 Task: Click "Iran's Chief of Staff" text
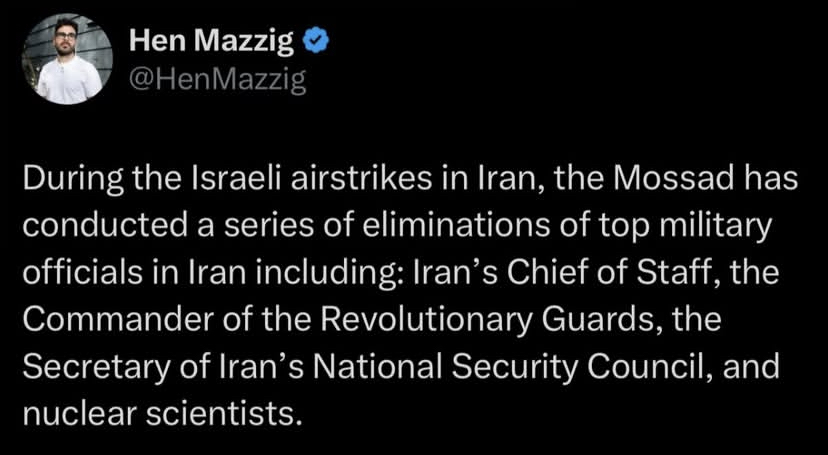click(532, 274)
